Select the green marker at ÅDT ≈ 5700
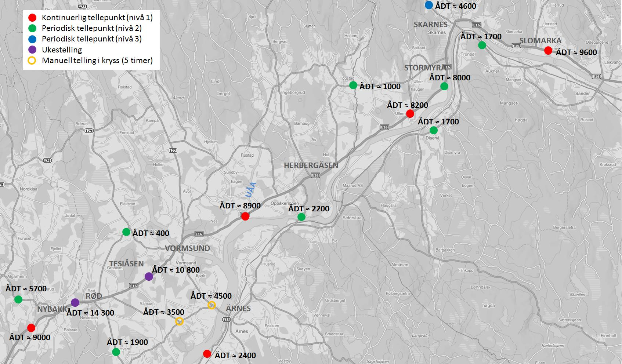 [18, 299]
